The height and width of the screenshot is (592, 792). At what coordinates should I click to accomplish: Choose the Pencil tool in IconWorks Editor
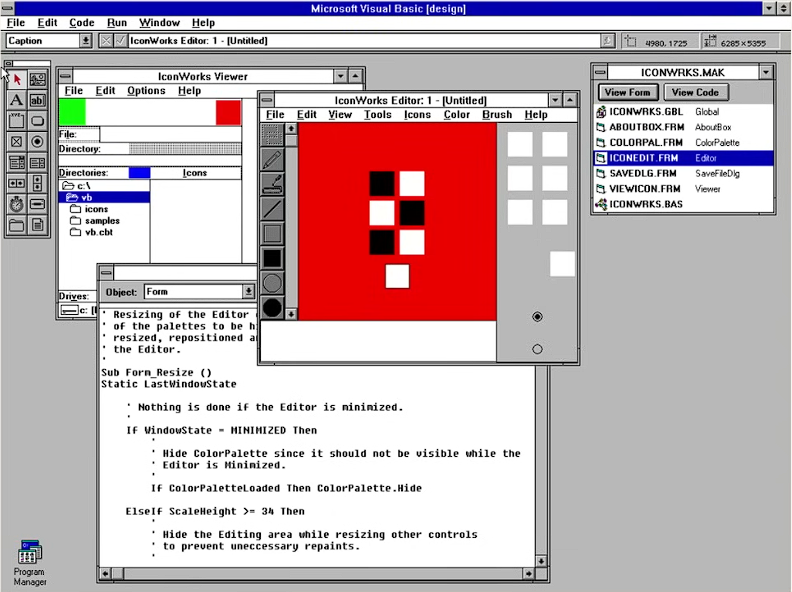(273, 159)
